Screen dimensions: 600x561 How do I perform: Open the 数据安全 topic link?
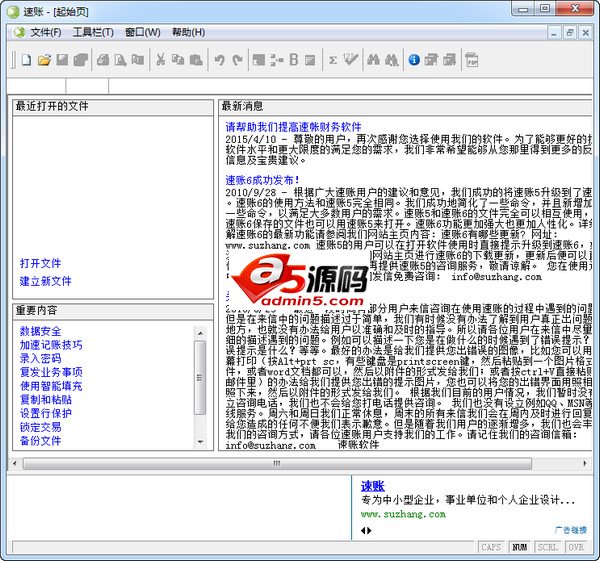40,331
